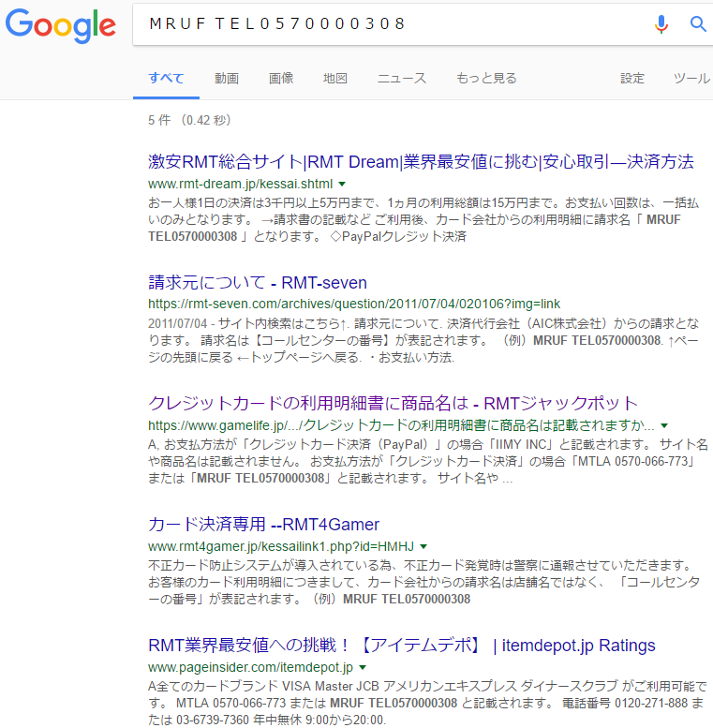Expand the arrow next to rmt4gamer.jp URL

click(x=423, y=546)
